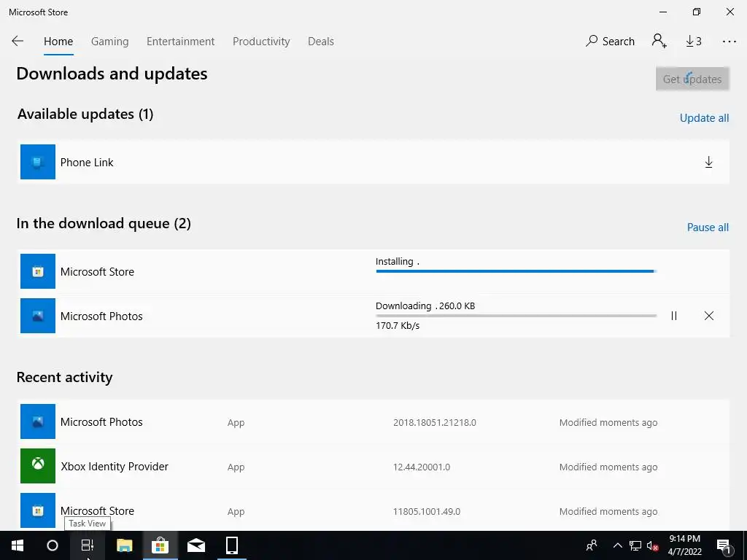747x560 pixels.
Task: Open the Deals tab
Action: coord(321,42)
